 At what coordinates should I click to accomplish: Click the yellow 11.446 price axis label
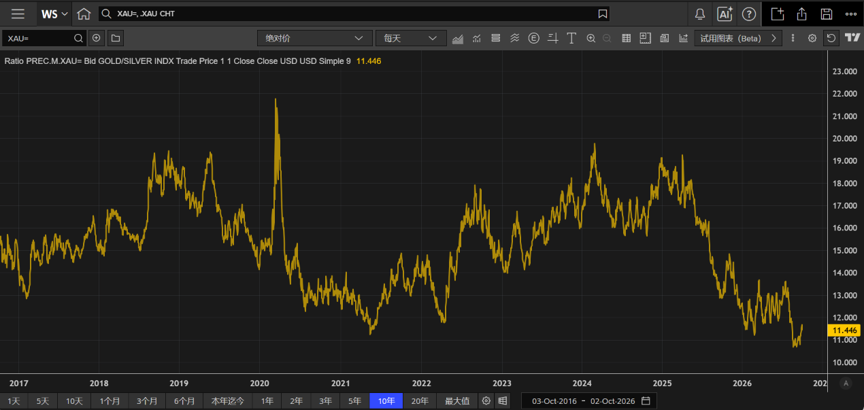click(x=844, y=330)
